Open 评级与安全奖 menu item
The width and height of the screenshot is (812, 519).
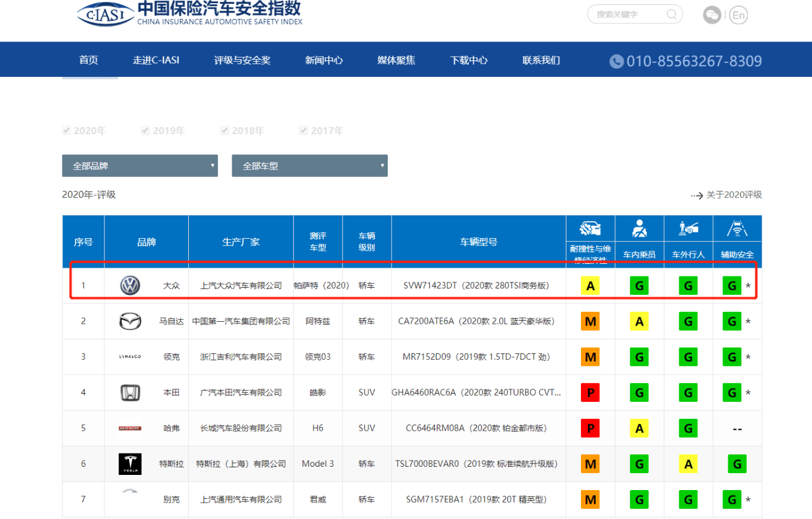[242, 60]
